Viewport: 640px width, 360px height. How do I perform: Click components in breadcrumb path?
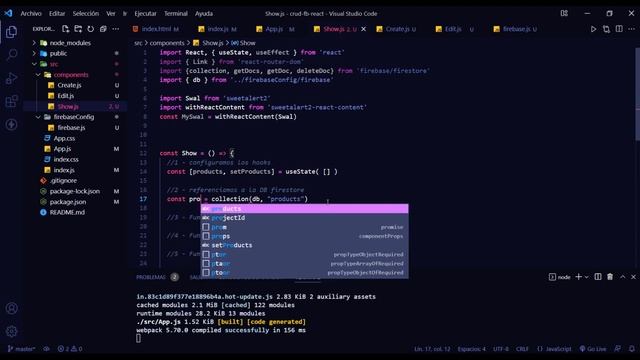coord(167,43)
